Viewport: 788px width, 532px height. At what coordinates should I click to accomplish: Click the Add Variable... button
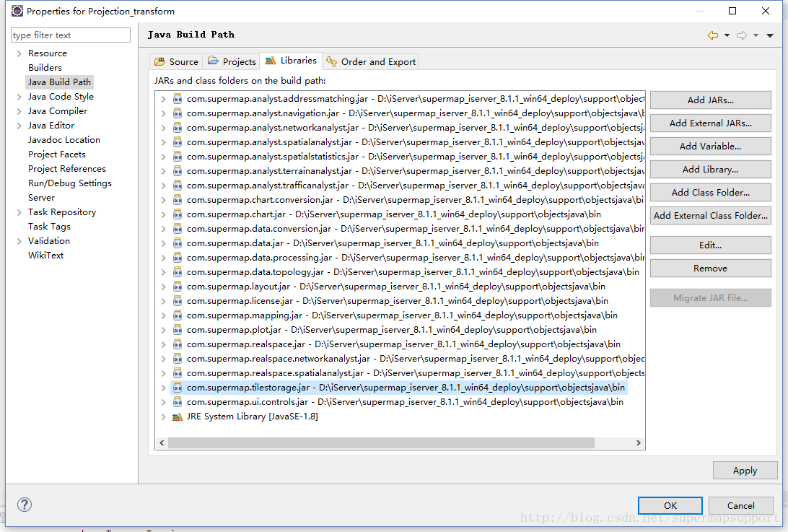pyautogui.click(x=711, y=147)
